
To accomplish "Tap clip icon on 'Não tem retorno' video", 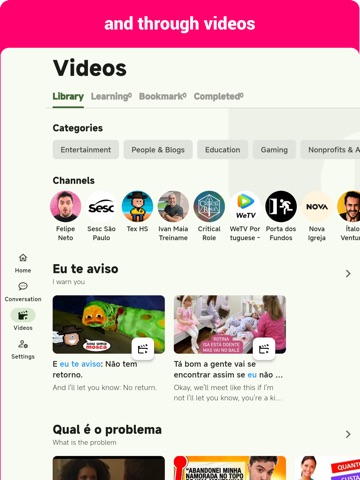I will (x=143, y=349).
